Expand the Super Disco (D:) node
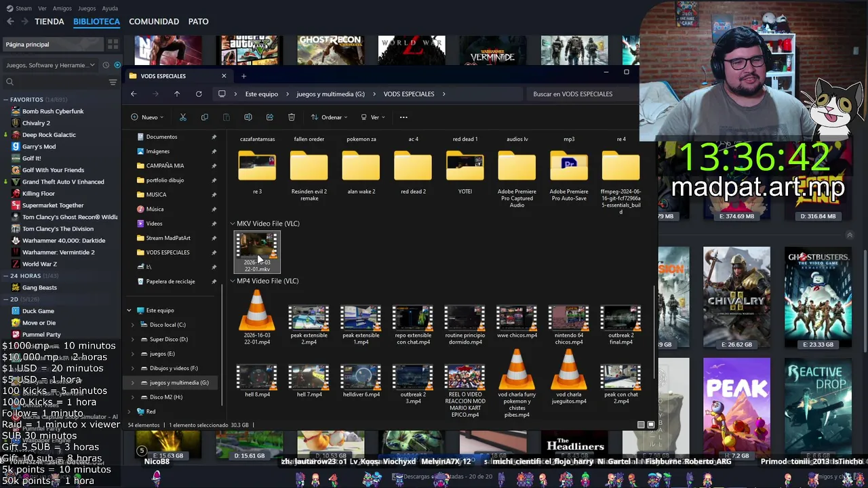 [x=133, y=339]
